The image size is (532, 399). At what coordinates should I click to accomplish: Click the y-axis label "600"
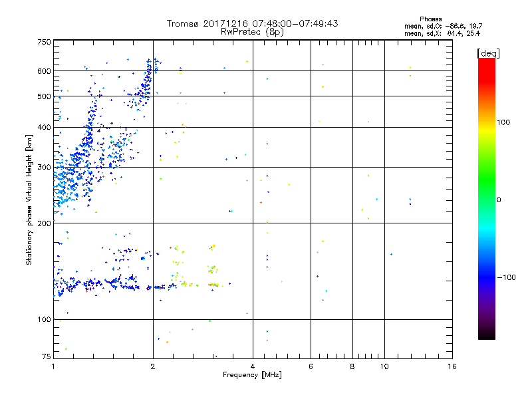point(44,71)
